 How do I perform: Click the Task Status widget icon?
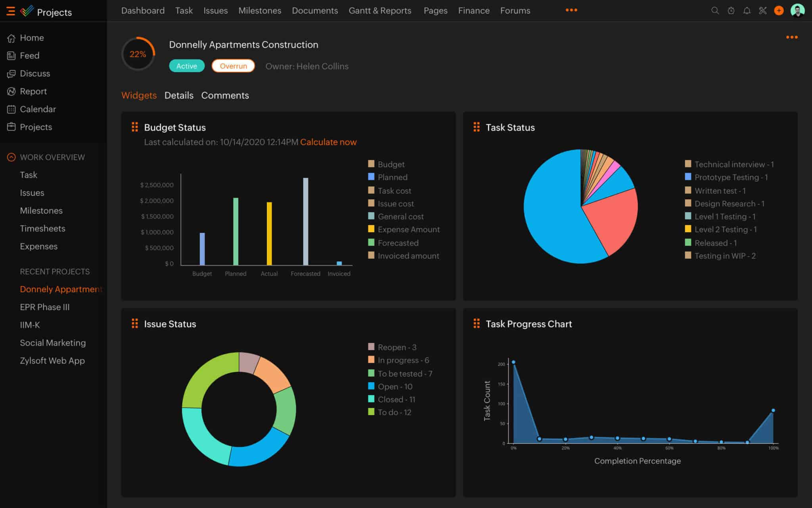(477, 127)
